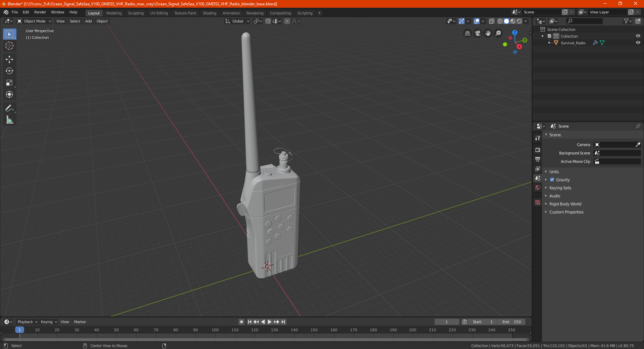Open the Tool properties tab
The height and width of the screenshot is (349, 644).
tap(538, 138)
